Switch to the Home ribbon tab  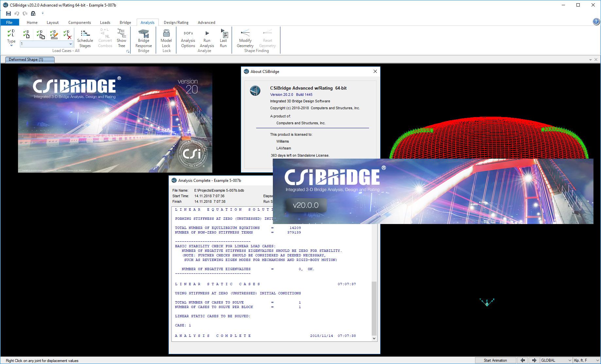pyautogui.click(x=32, y=22)
